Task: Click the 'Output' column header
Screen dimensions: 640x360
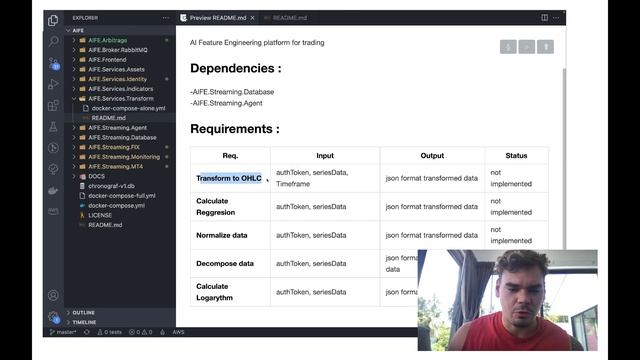Action: pyautogui.click(x=432, y=156)
